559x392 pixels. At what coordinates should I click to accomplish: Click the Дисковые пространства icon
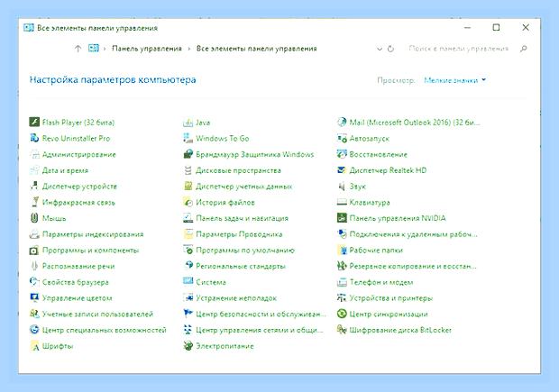tap(188, 170)
